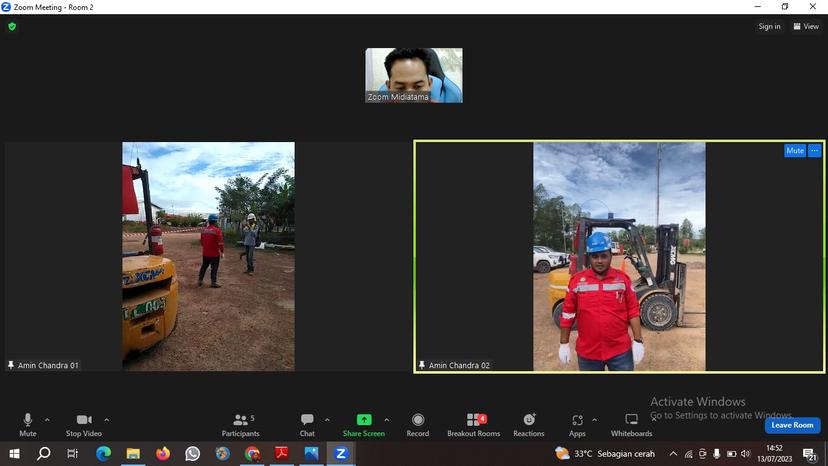Image resolution: width=828 pixels, height=466 pixels.
Task: Show hidden system tray icons
Action: click(673, 453)
